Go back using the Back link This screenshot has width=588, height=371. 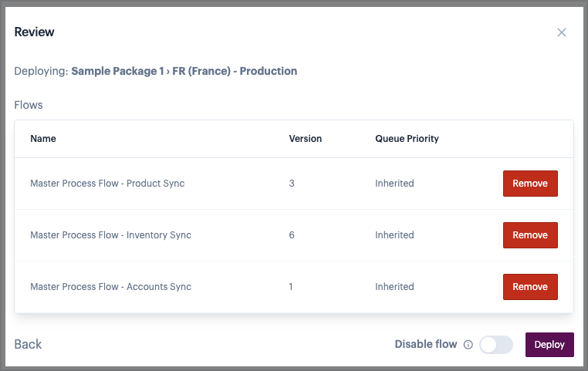tap(28, 344)
